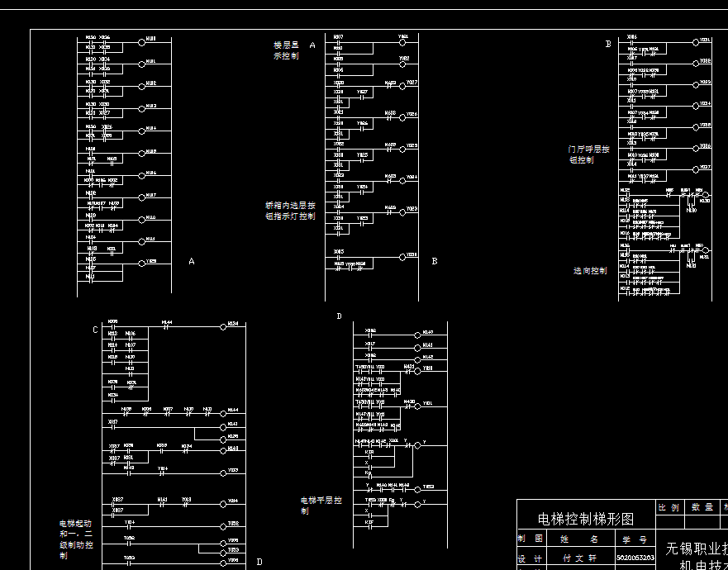The width and height of the screenshot is (728, 570).
Task: Select the 选向控制 label
Action: pyautogui.click(x=590, y=271)
